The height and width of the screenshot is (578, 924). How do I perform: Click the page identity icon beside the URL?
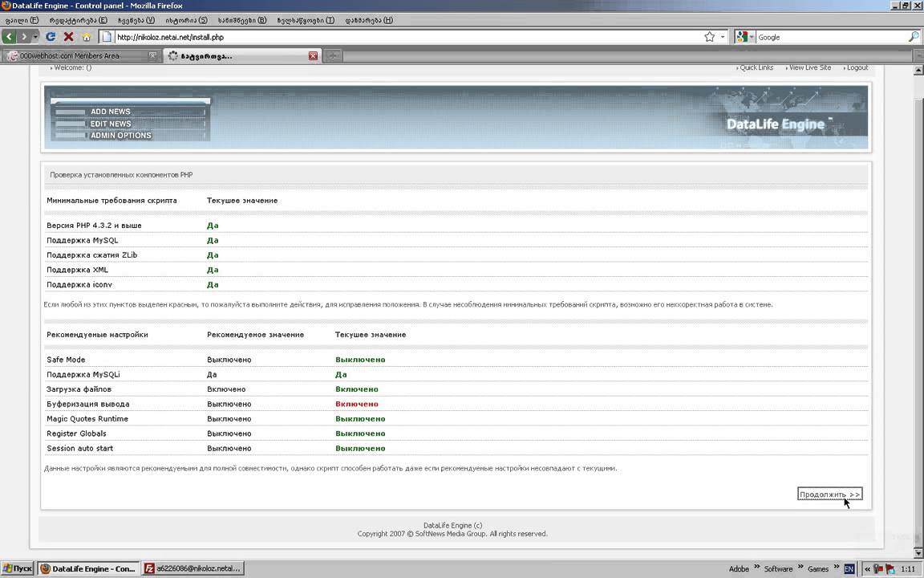click(x=107, y=37)
